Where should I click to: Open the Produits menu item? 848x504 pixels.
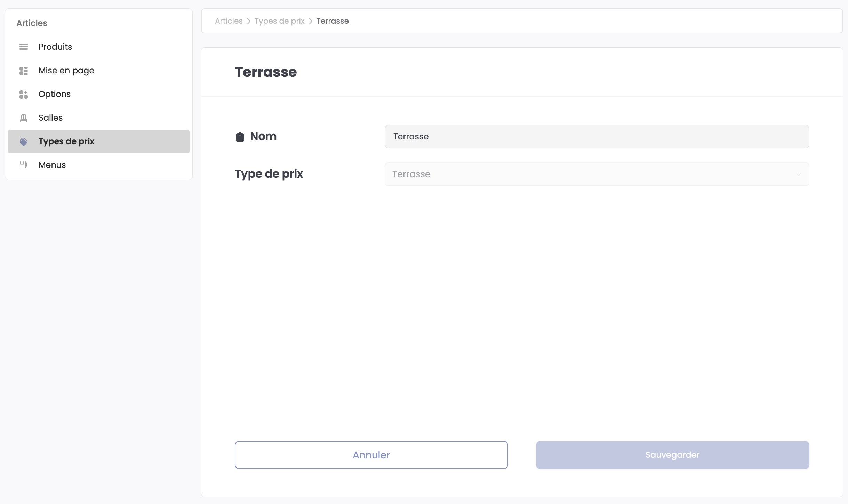pyautogui.click(x=55, y=47)
